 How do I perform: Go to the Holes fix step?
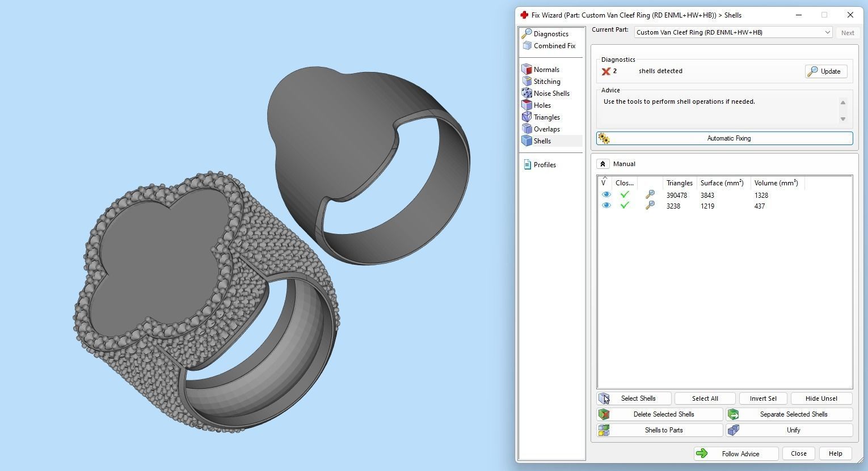click(542, 105)
